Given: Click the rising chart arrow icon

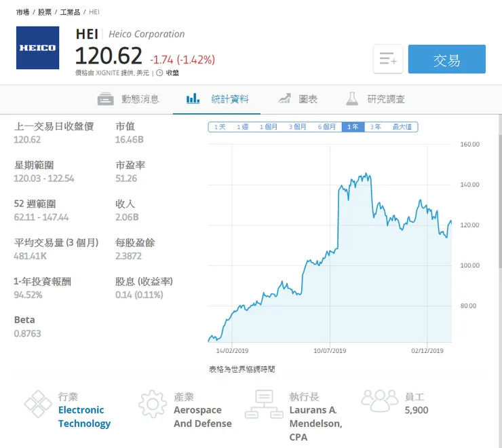Looking at the screenshot, I should click(284, 98).
